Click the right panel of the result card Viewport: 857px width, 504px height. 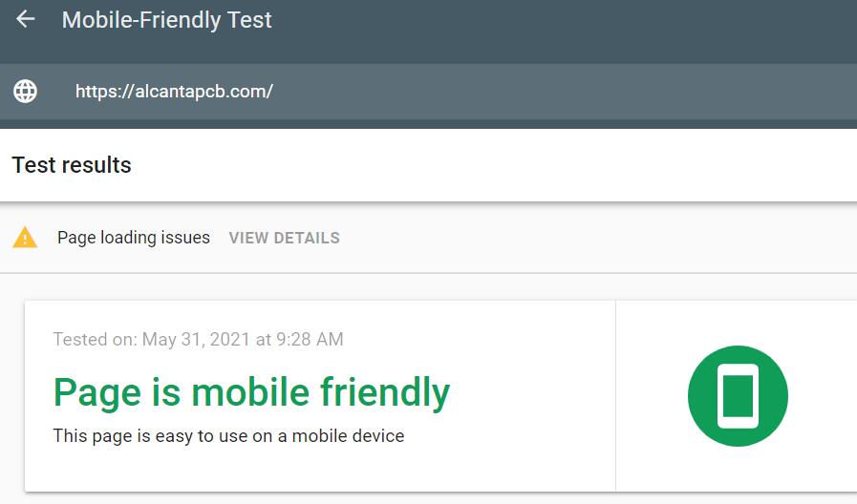(x=737, y=396)
